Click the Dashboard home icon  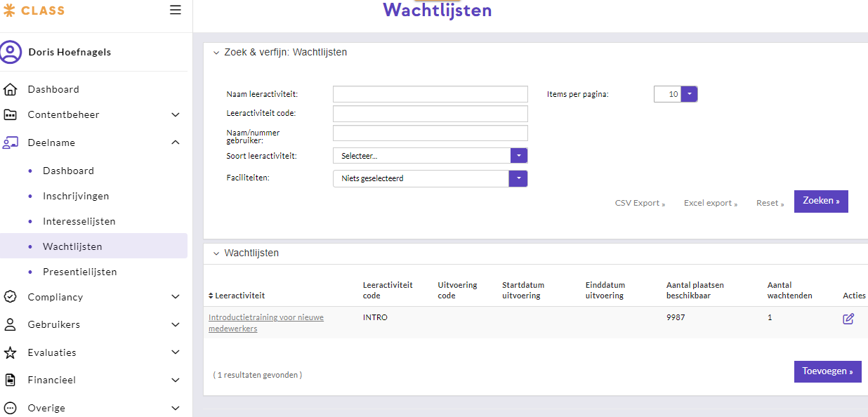click(x=11, y=89)
